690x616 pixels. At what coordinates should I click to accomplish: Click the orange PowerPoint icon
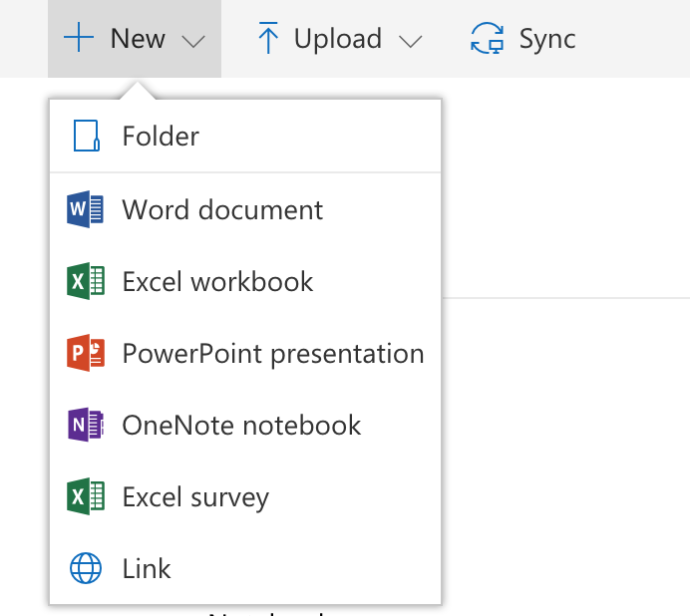coord(86,354)
